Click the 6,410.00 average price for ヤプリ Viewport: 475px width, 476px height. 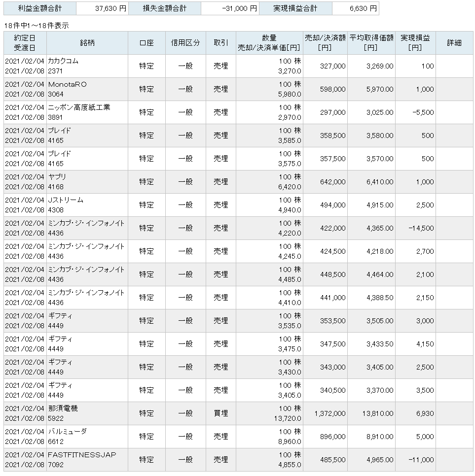380,182
